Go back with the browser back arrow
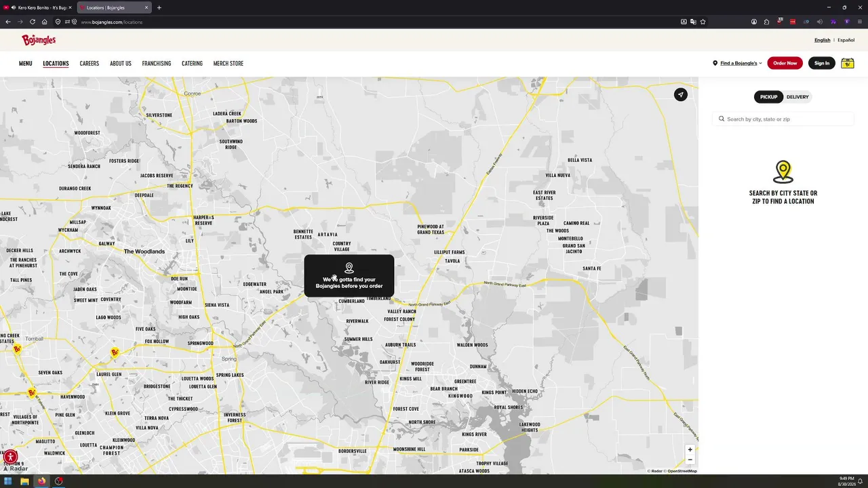This screenshot has height=488, width=868. tap(8, 22)
